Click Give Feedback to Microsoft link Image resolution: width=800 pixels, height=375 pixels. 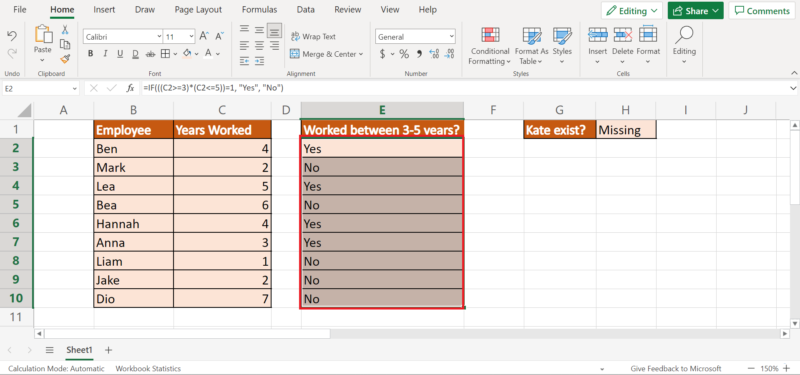pos(676,368)
